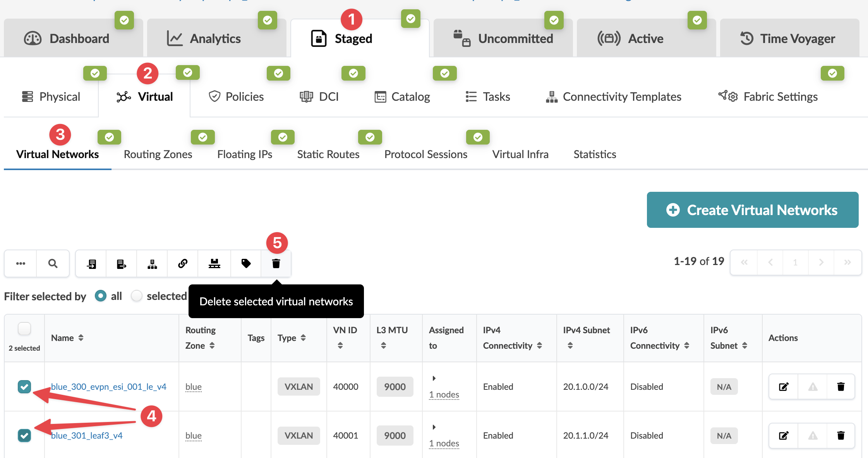This screenshot has height=458, width=868.
Task: Sort the table by VN ID column
Action: click(x=341, y=344)
